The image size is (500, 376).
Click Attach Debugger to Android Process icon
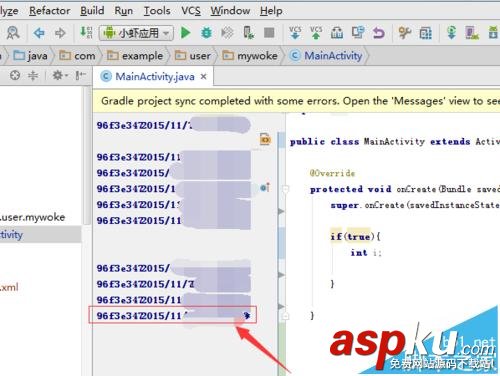click(248, 33)
